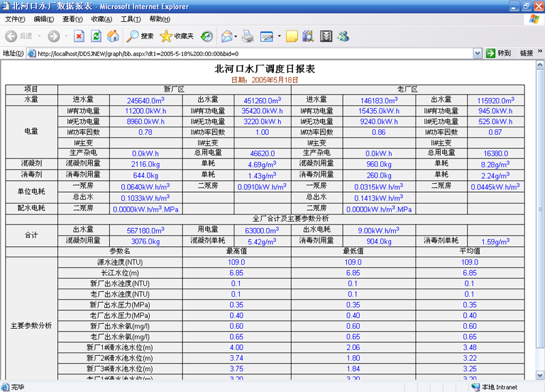Click the Forward arrow button
Viewport: 545px width, 392px height.
[x=54, y=36]
